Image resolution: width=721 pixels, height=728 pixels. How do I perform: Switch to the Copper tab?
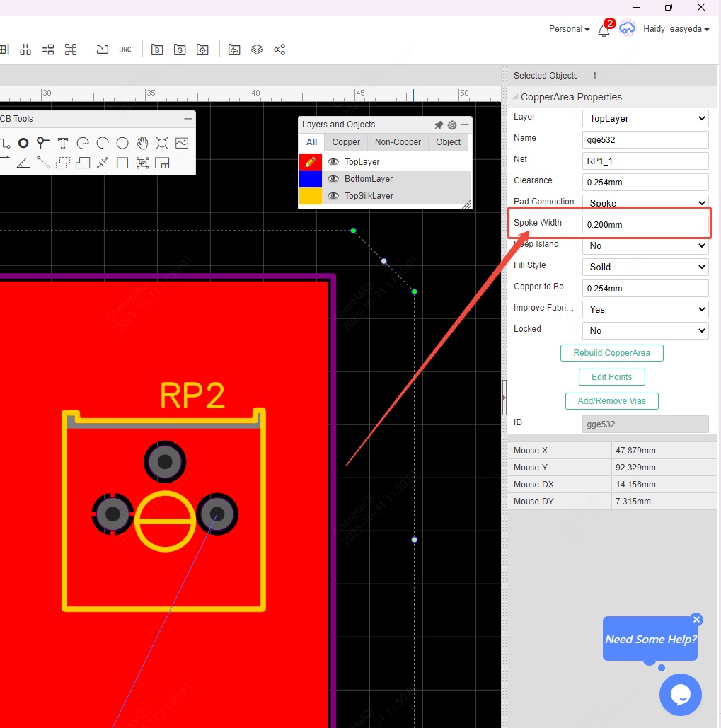click(x=346, y=142)
